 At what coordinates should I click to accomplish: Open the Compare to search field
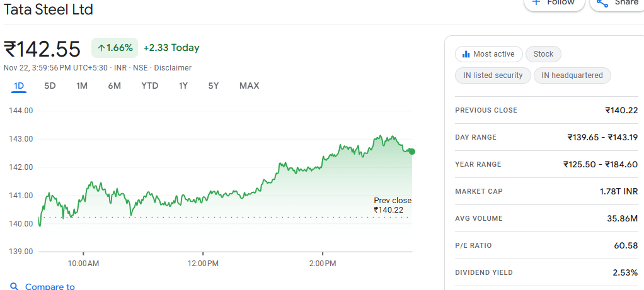pos(50,286)
